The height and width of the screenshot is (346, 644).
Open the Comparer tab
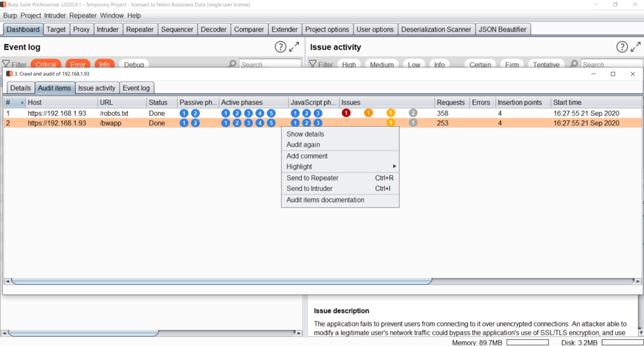tap(249, 30)
